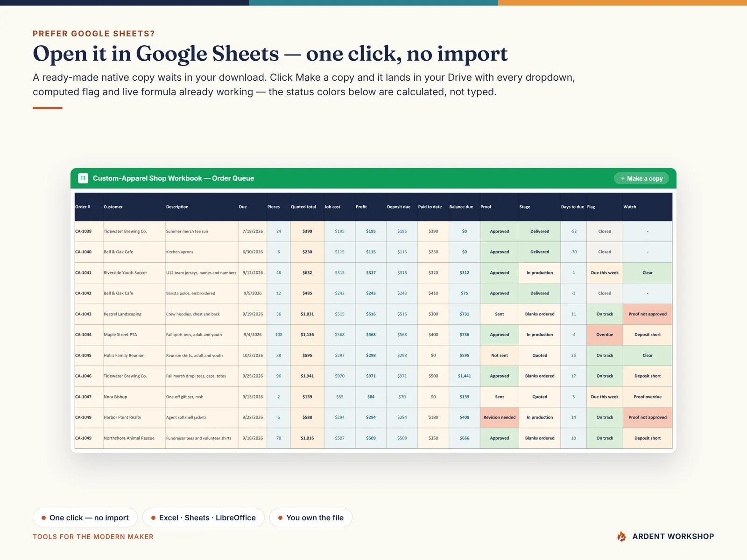Click the Make a copy button
This screenshot has height=560, width=747.
(641, 178)
